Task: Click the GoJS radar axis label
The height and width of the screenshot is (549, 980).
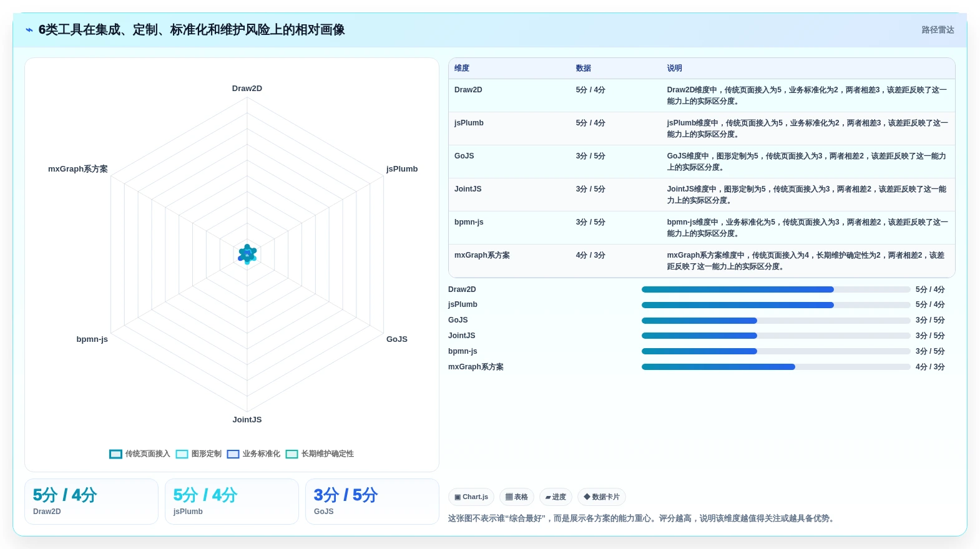Action: (397, 339)
